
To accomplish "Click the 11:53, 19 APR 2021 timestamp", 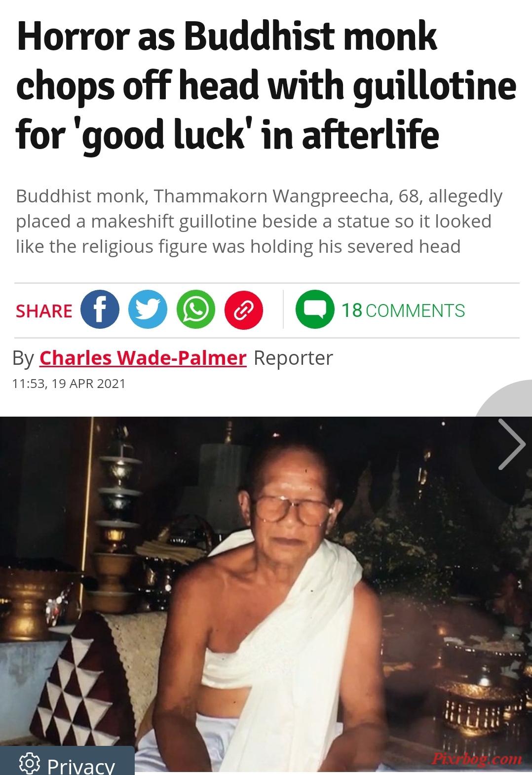I will click(x=69, y=384).
